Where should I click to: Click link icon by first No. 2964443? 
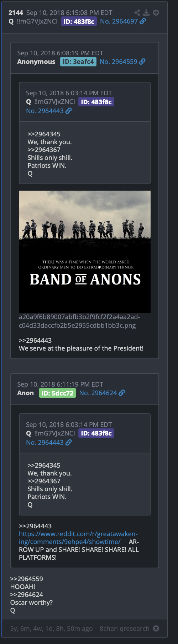[69, 111]
